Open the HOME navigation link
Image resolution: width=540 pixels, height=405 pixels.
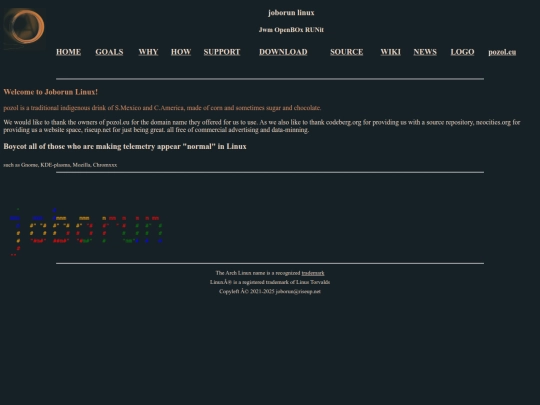(69, 52)
